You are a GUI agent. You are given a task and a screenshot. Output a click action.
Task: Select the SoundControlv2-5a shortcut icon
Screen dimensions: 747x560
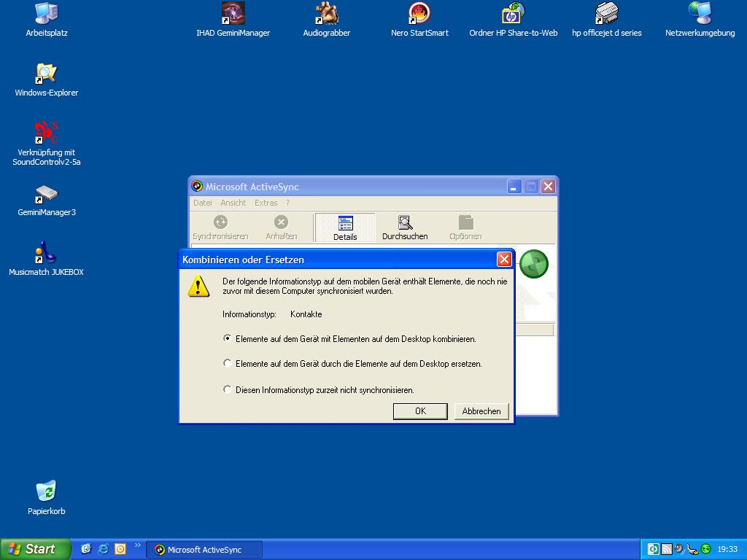coord(46,133)
